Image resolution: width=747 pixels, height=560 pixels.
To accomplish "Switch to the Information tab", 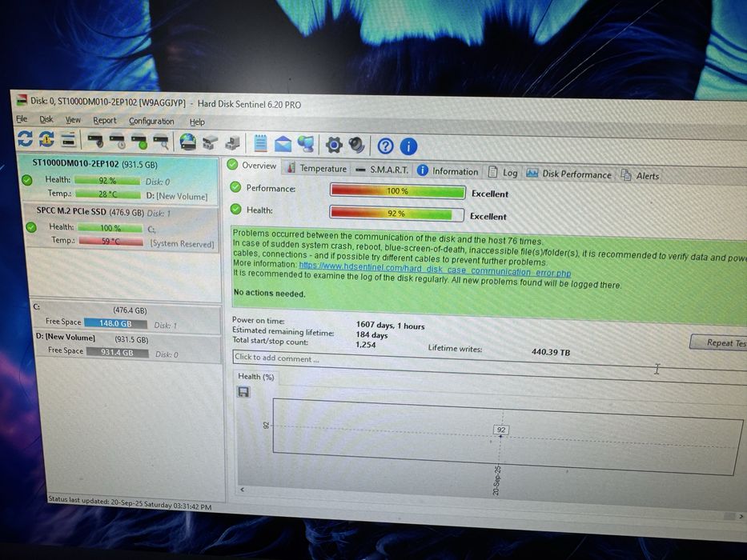I will pos(448,171).
